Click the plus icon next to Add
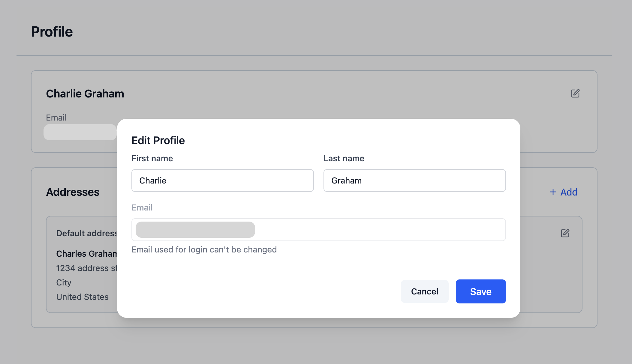This screenshot has width=632, height=364. (x=553, y=192)
